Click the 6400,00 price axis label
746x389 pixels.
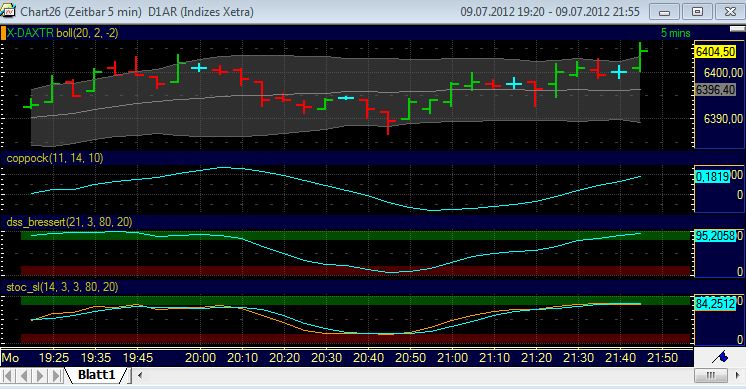pos(723,72)
